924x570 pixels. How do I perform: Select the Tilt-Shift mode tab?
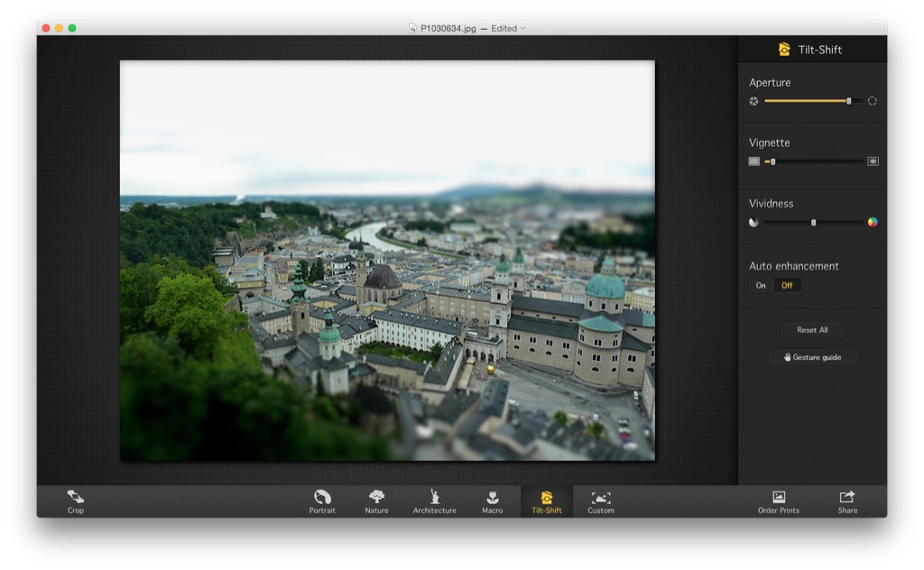point(546,501)
